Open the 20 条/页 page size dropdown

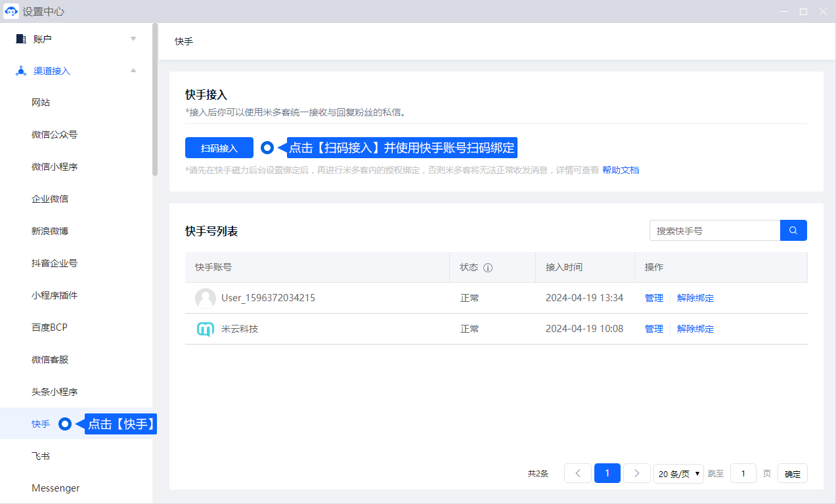[x=678, y=474]
